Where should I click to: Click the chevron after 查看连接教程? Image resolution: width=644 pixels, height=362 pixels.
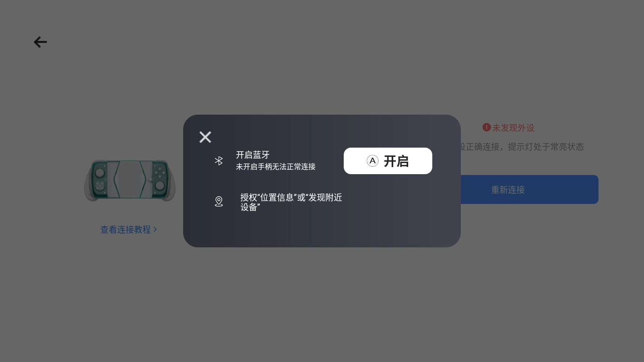155,230
